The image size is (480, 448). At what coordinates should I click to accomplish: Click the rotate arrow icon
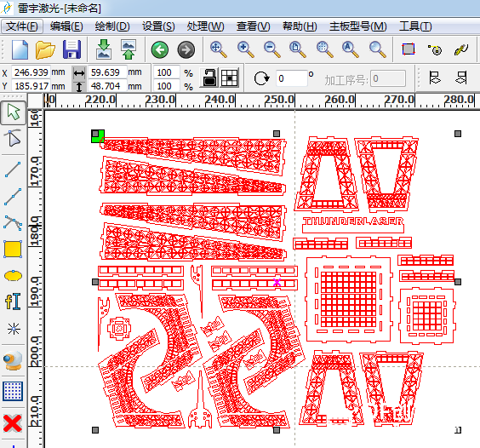tap(262, 78)
